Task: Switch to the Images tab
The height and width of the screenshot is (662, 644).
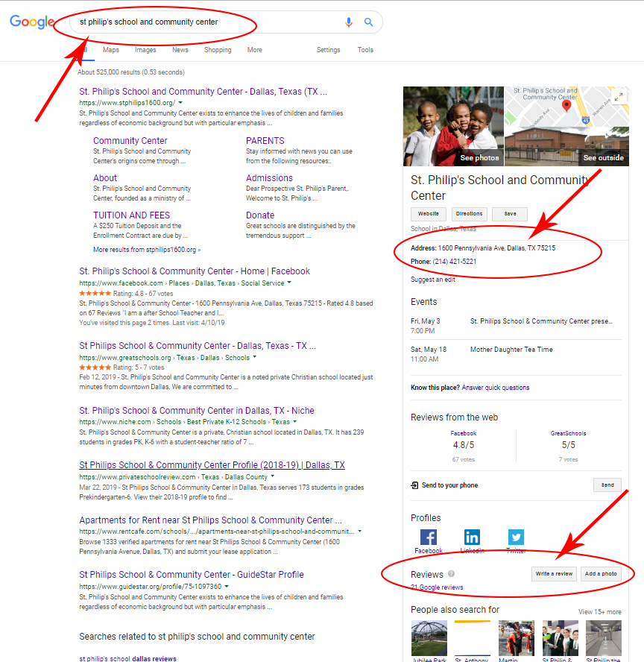Action: pos(145,50)
